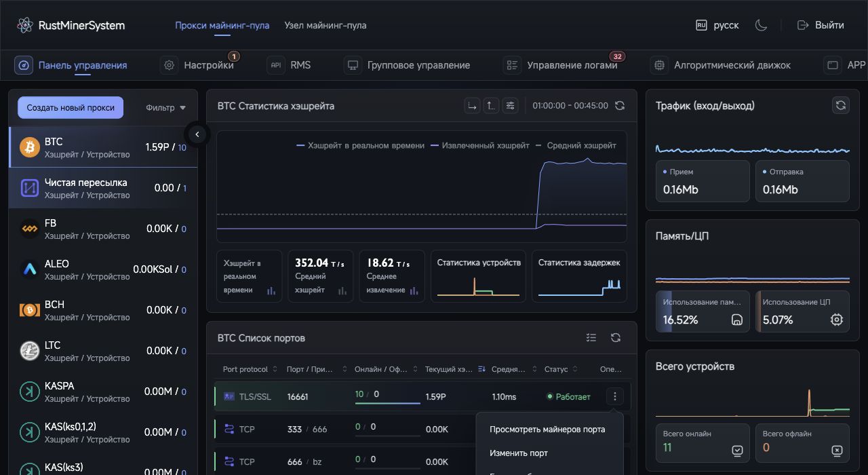This screenshot has width=868, height=475.
Task: Click CPU usage 5.07% bar
Action: [802, 311]
